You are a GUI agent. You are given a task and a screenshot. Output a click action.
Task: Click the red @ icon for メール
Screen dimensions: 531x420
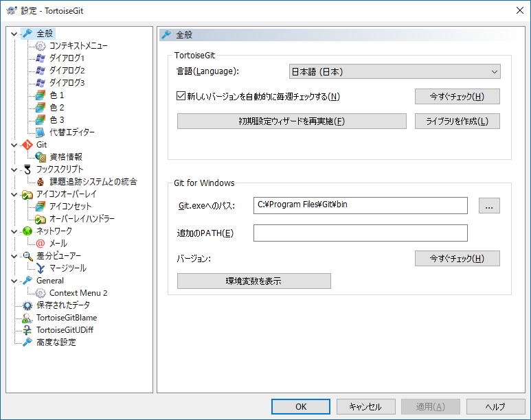click(41, 244)
